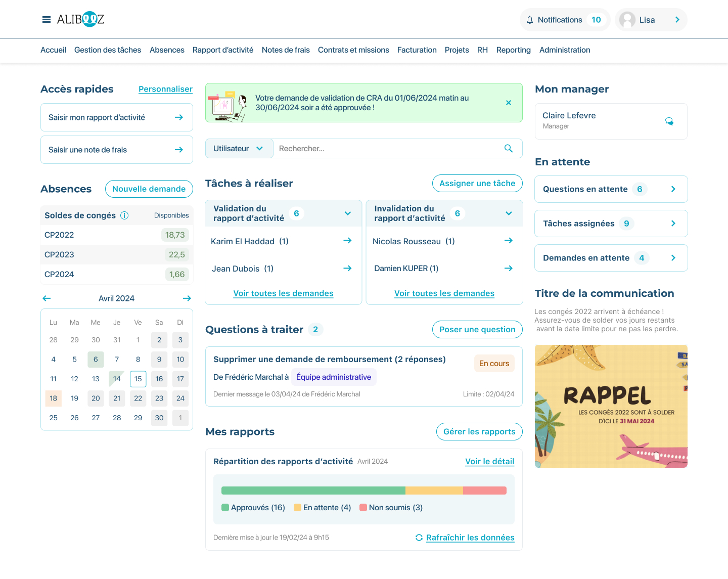Click the Nouvelle demande button
This screenshot has height=579, width=728.
click(x=149, y=189)
